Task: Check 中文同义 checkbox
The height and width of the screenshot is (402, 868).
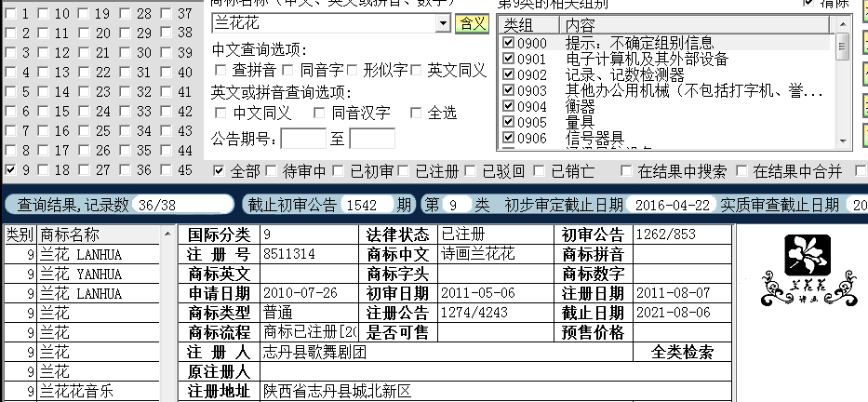Action: pos(220,113)
